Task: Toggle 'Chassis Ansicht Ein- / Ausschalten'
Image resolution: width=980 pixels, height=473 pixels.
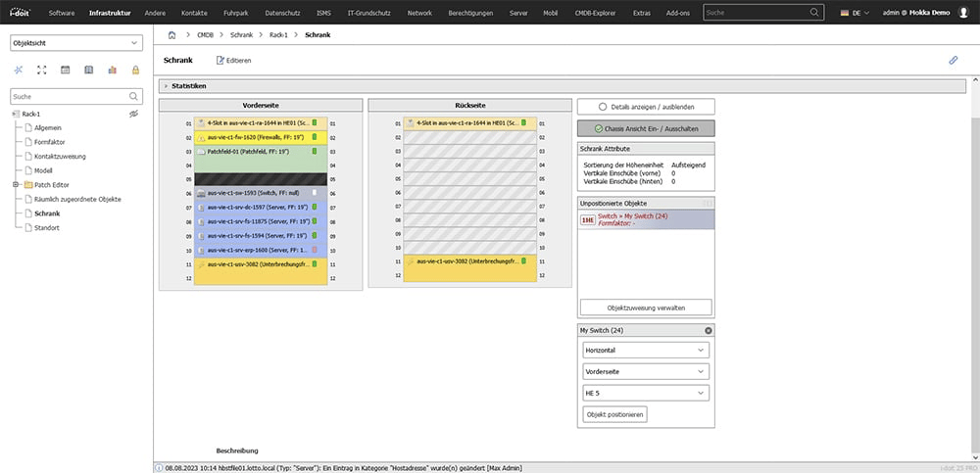Action: pos(646,128)
